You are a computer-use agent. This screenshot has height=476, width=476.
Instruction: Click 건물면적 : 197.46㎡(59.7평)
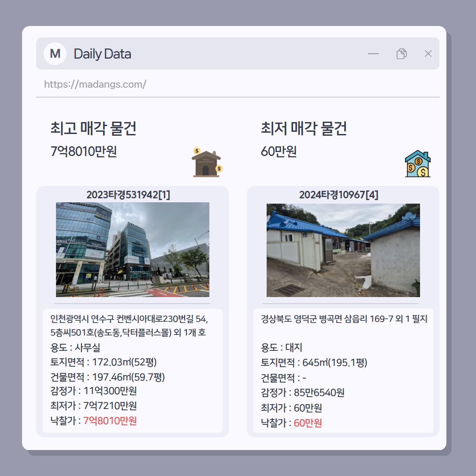(108, 377)
